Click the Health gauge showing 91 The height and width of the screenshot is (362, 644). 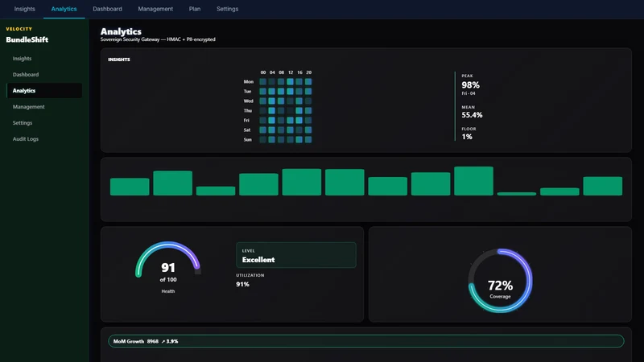click(168, 267)
